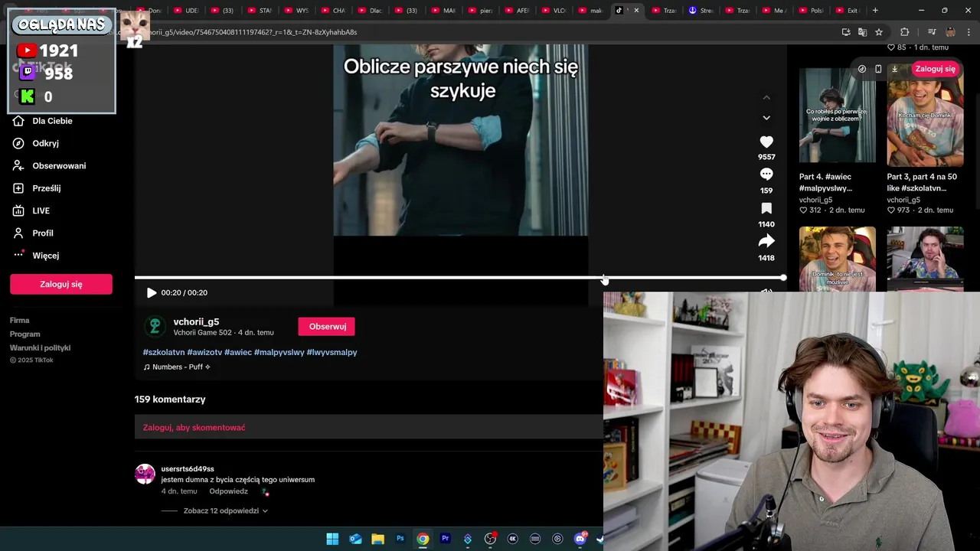Image resolution: width=980 pixels, height=551 pixels.
Task: Bookmark page with Chrome star icon
Action: point(879,32)
